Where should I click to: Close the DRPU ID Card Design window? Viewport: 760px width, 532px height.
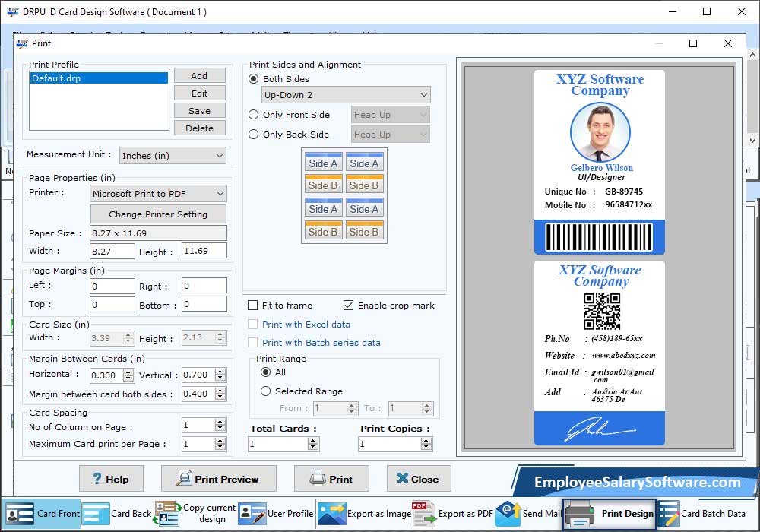click(x=742, y=11)
